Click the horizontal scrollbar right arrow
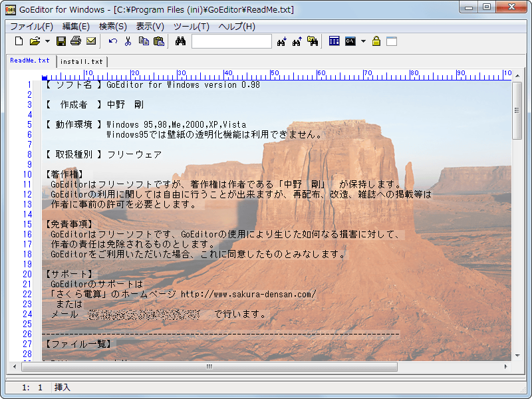532x399 pixels. point(506,366)
